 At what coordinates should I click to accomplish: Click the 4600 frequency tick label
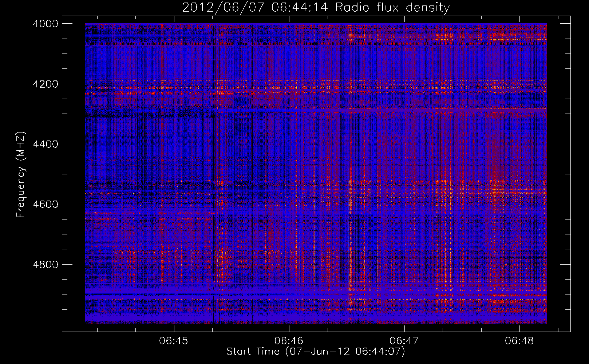click(46, 204)
